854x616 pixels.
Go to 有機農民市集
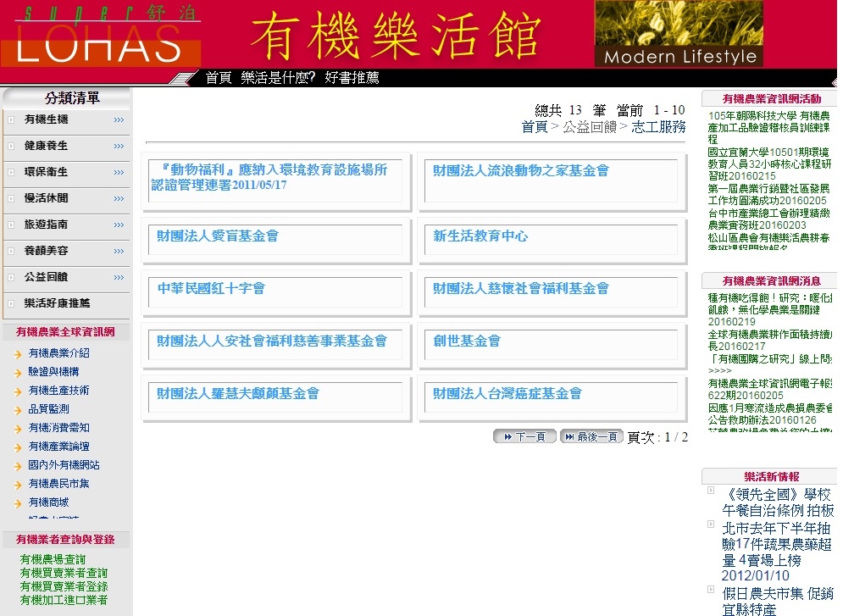(58, 483)
